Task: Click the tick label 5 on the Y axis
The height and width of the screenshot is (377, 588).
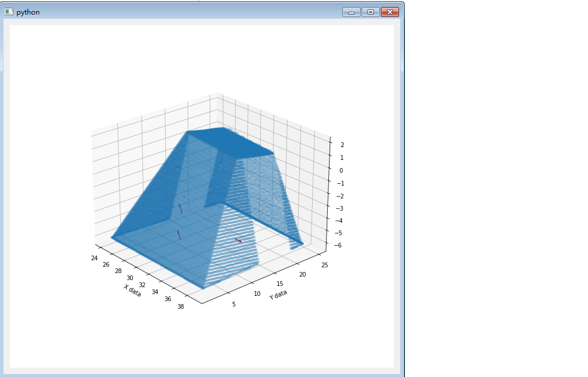Action: click(x=233, y=303)
